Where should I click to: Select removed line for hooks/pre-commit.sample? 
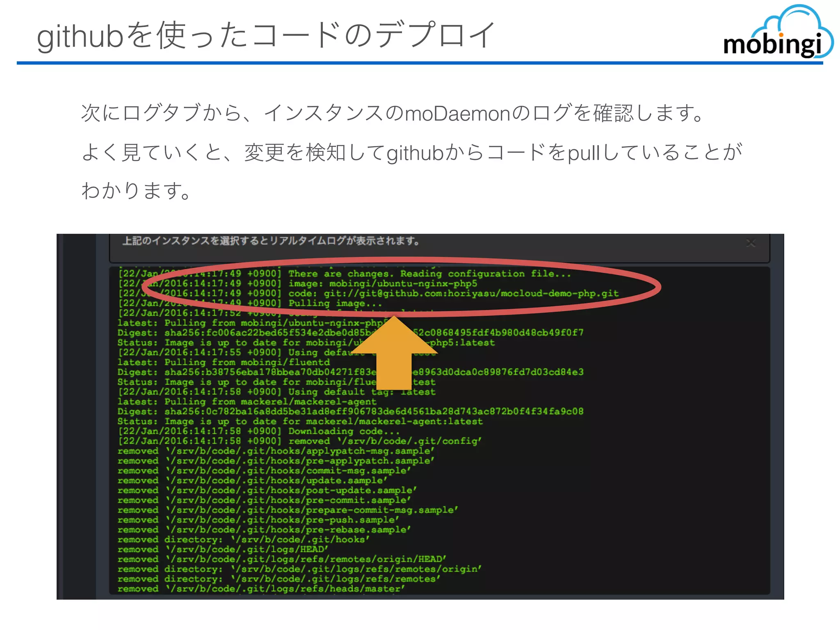pos(264,500)
